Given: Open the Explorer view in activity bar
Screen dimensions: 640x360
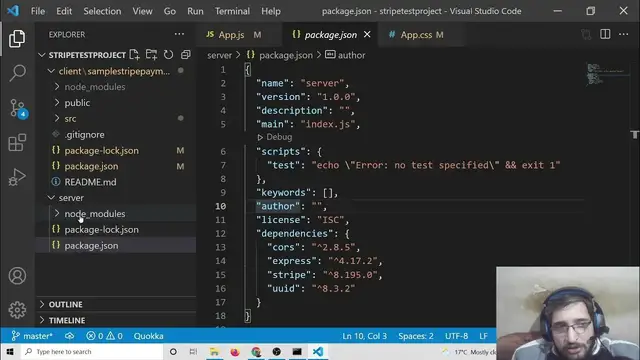Looking at the screenshot, I should 17,38.
